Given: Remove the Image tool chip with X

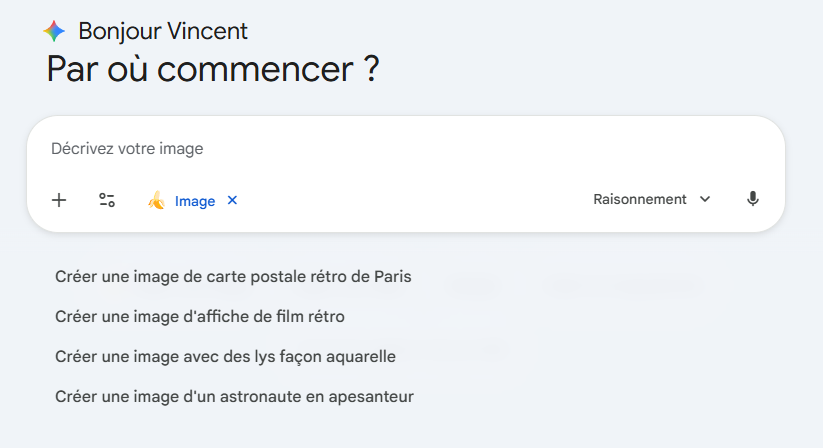Looking at the screenshot, I should coord(233,200).
